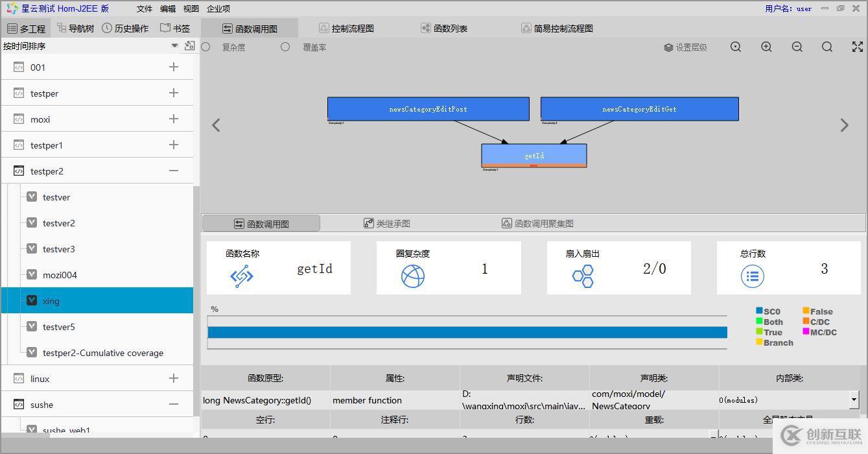This screenshot has height=454, width=868.
Task: Select the 覆盖率 radio button
Action: coord(283,47)
